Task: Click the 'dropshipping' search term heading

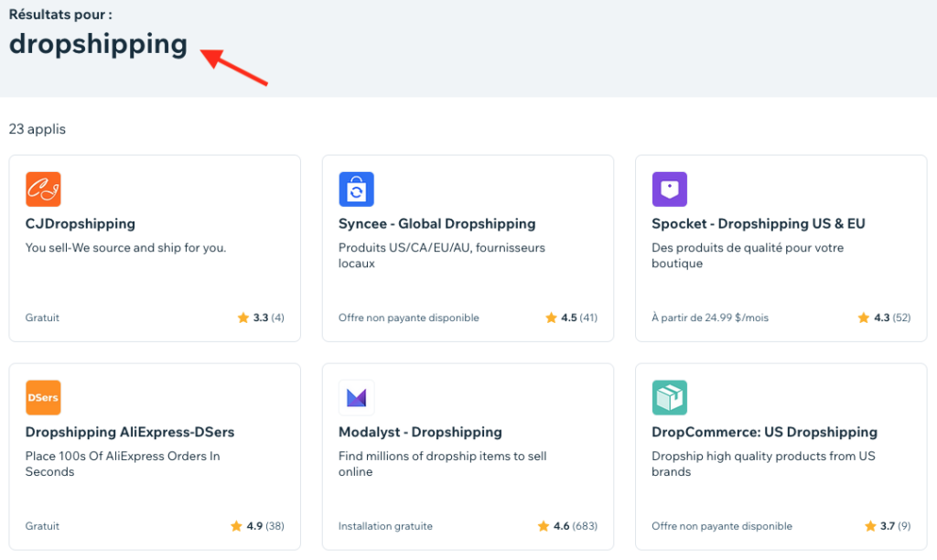Action: point(98,45)
